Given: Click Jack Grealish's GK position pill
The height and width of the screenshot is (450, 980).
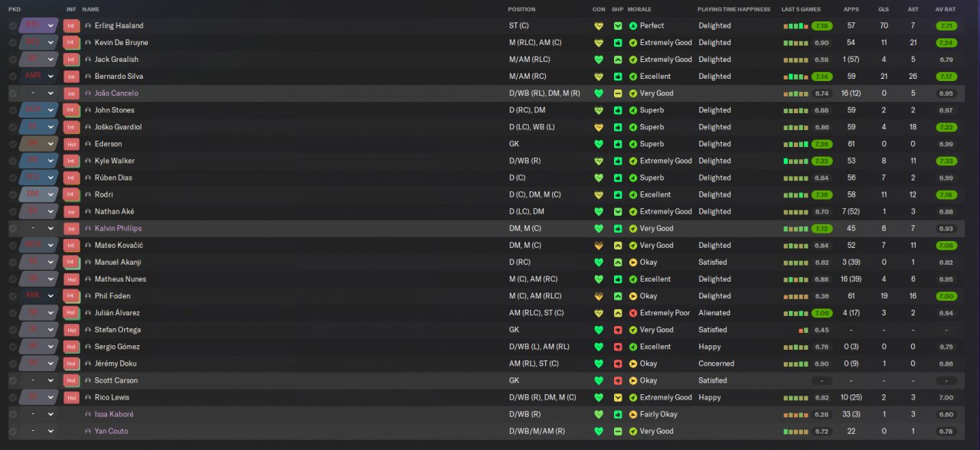Looking at the screenshot, I should tap(33, 59).
